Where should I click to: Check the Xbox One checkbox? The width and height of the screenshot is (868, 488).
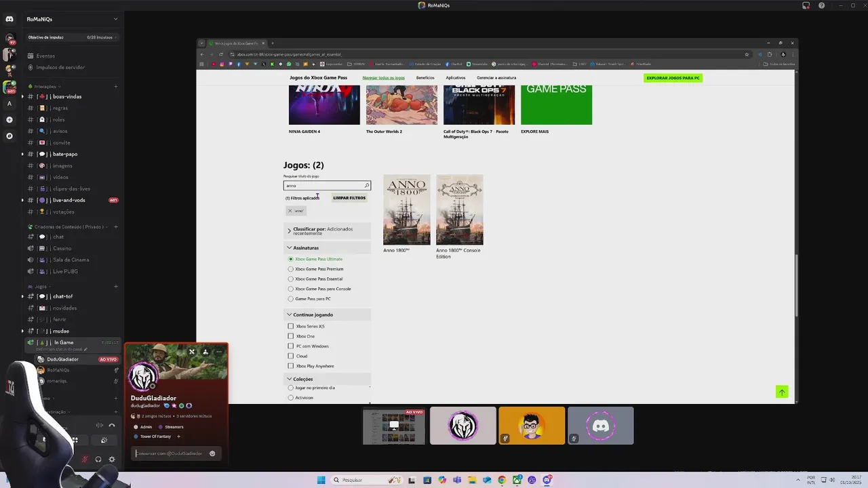point(291,336)
